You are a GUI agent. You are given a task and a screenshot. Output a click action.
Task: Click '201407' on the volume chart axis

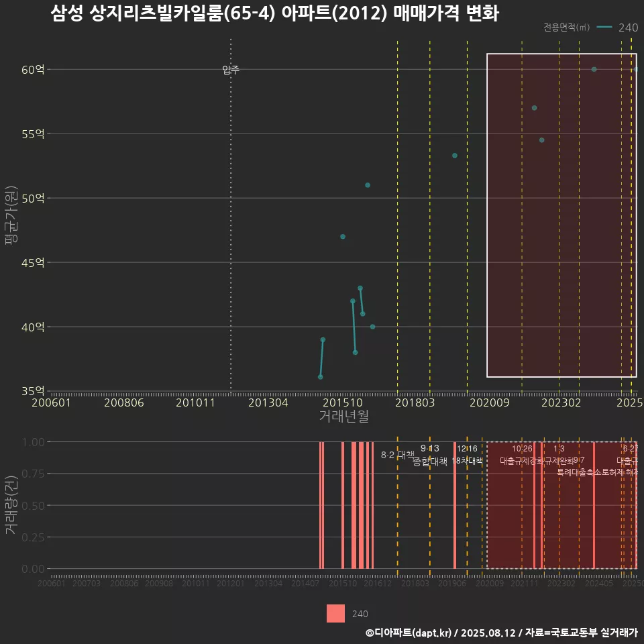305,583
